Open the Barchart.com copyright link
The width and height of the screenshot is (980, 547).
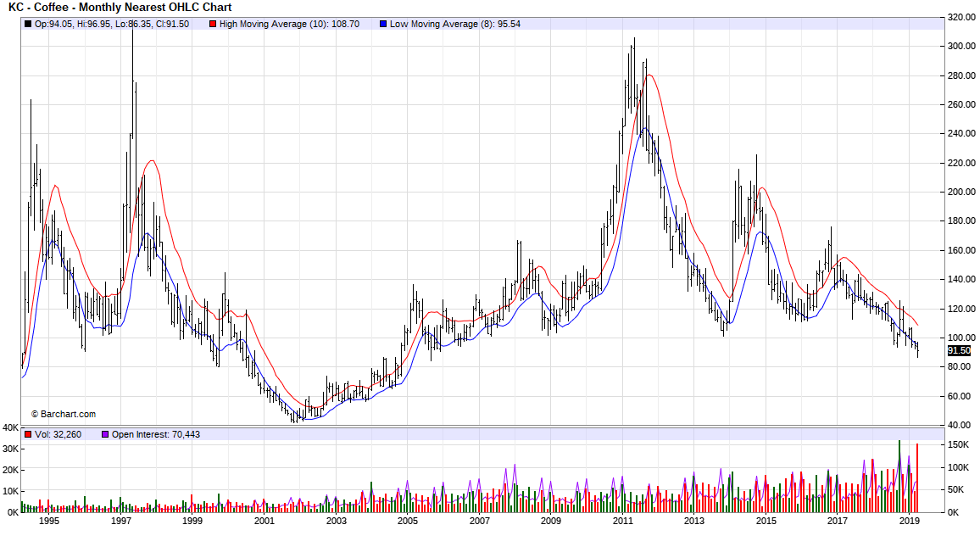coord(64,414)
